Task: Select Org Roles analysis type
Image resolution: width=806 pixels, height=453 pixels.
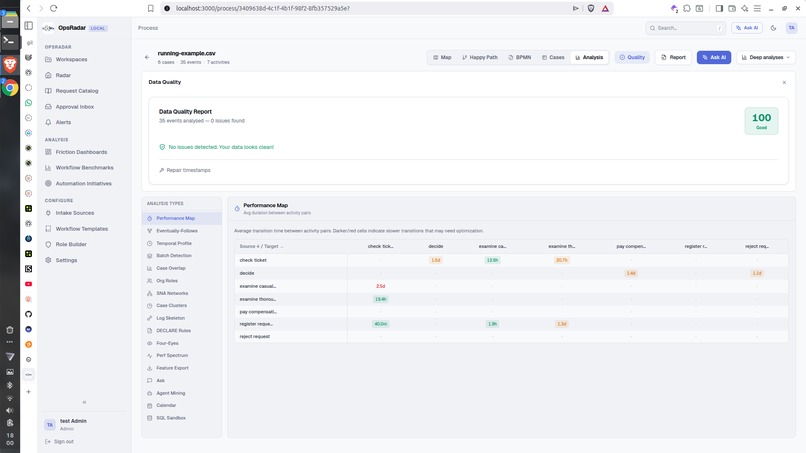Action: pyautogui.click(x=181, y=281)
